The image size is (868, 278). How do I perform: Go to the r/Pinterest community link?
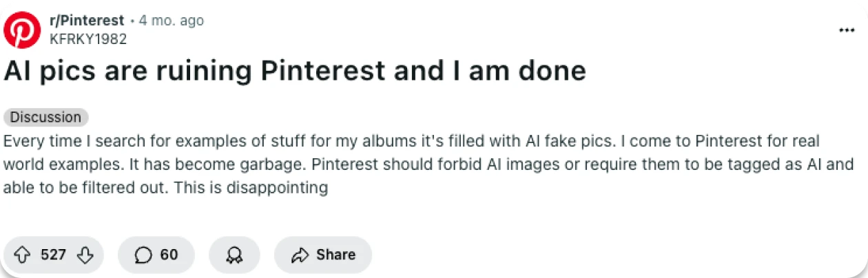tap(87, 21)
